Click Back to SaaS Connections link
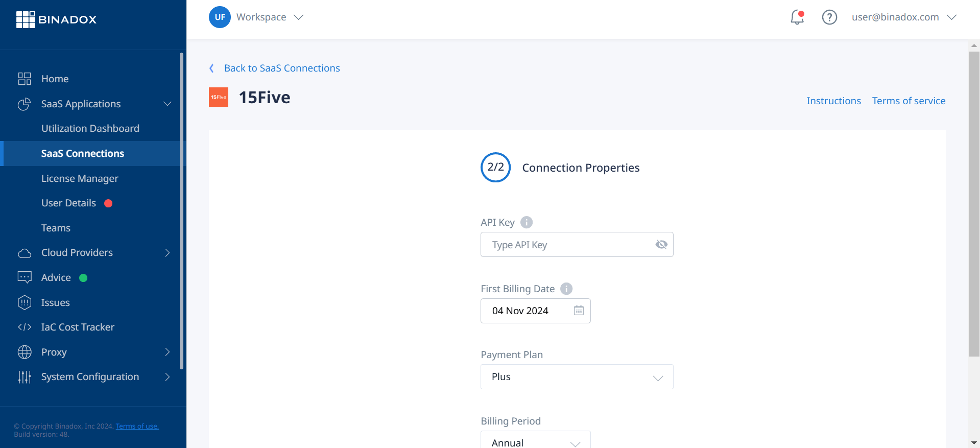The image size is (980, 448). point(282,68)
